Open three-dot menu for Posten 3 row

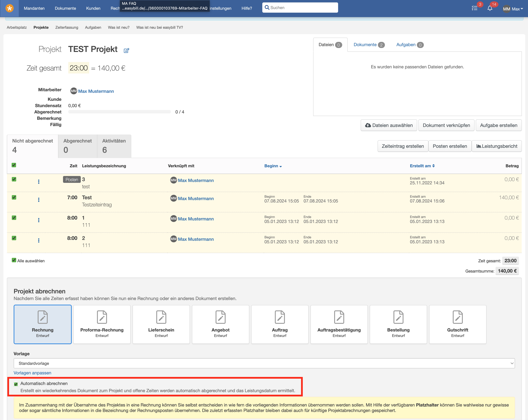tap(39, 182)
